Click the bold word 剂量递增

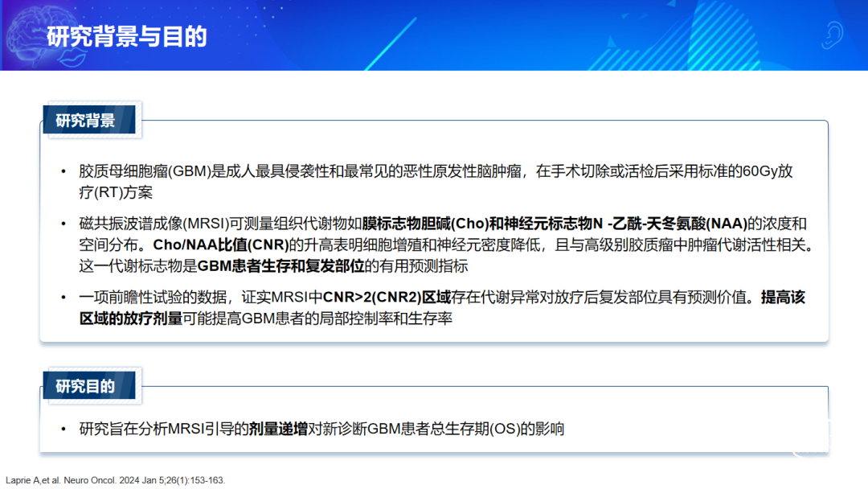pyautogui.click(x=278, y=429)
